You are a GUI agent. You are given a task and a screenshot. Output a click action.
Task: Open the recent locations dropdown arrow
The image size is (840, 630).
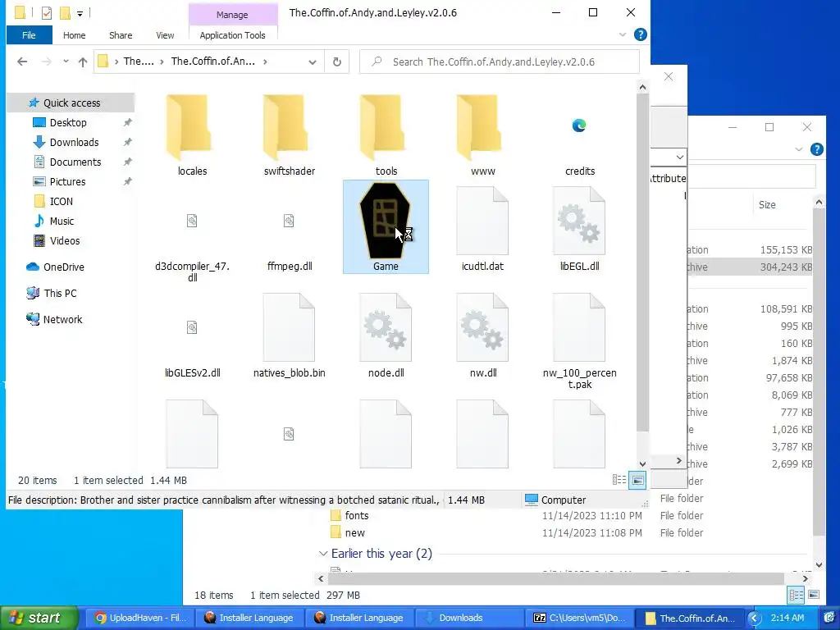[66, 62]
